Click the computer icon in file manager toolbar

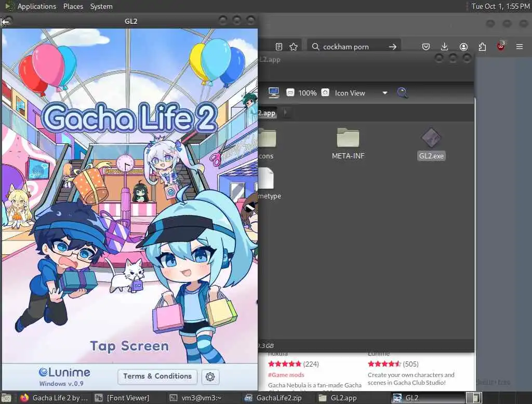273,92
